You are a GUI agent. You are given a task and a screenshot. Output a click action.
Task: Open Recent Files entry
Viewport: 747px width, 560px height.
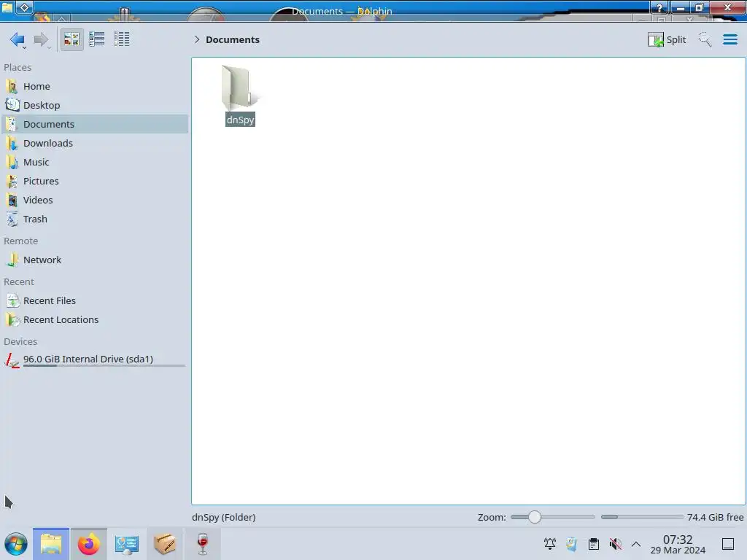96,301
